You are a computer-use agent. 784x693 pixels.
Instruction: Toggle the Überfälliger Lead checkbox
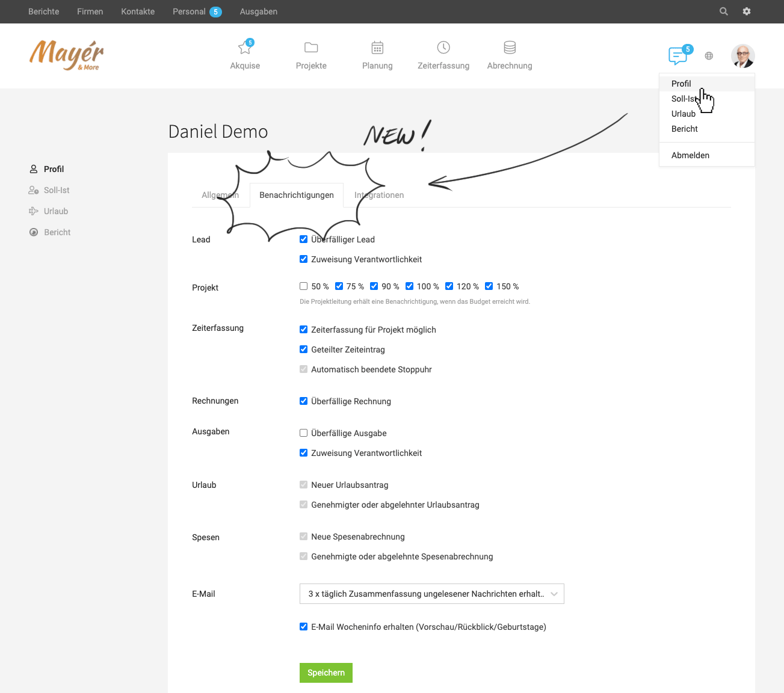pos(304,239)
